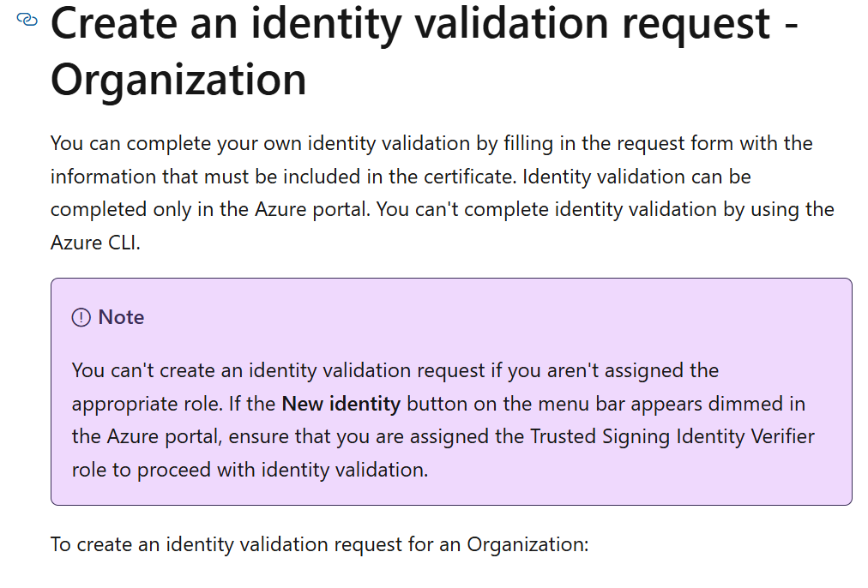
Task: Click the sentence "To create an identity validation request"
Action: point(319,544)
